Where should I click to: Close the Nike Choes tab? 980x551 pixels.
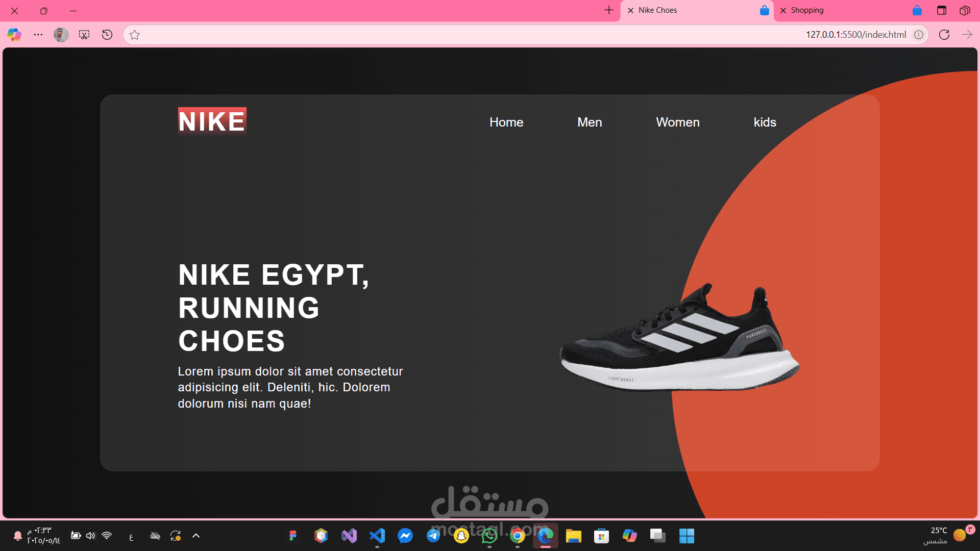point(631,10)
